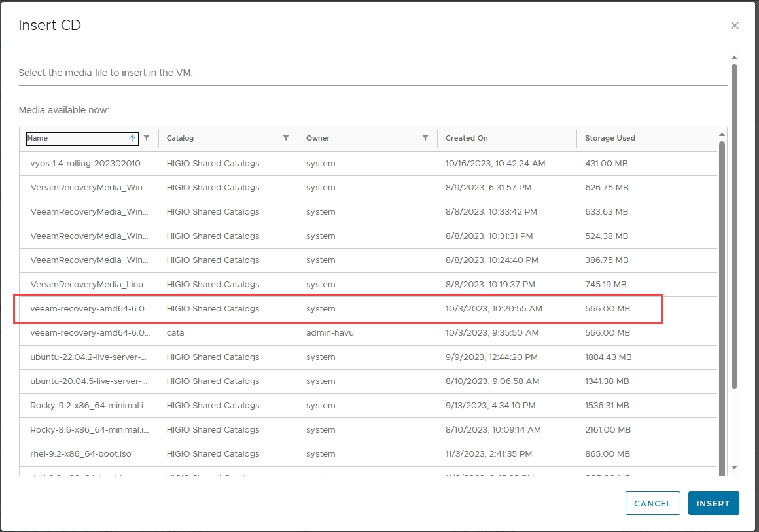
Task: Click the Name column sort arrow
Action: [x=132, y=139]
